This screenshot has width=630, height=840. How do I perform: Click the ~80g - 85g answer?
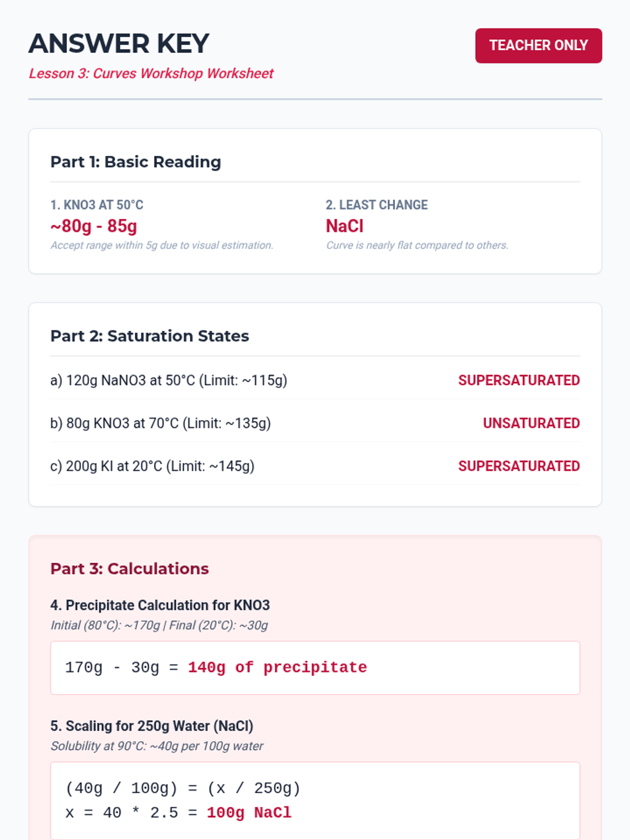click(94, 226)
